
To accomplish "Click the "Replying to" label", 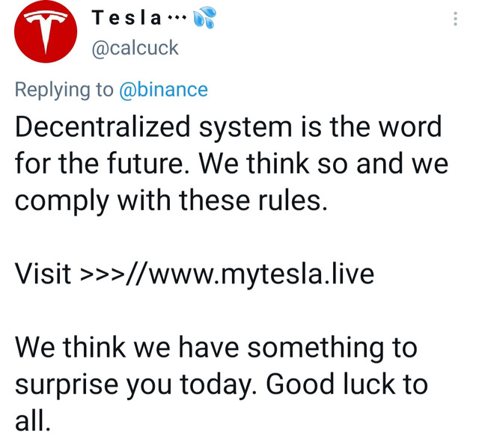I will (64, 90).
